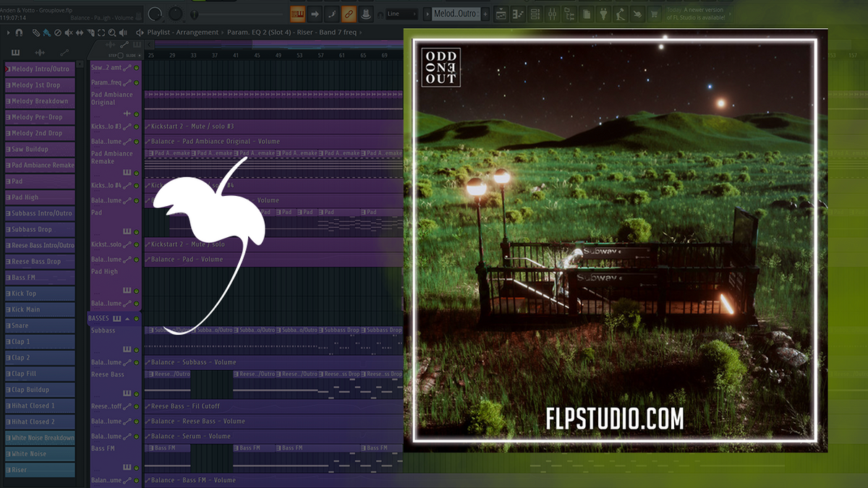Click the typing-keyboard-to-piano icon in the toolbar
Image resolution: width=868 pixels, height=488 pixels.
pos(297,13)
